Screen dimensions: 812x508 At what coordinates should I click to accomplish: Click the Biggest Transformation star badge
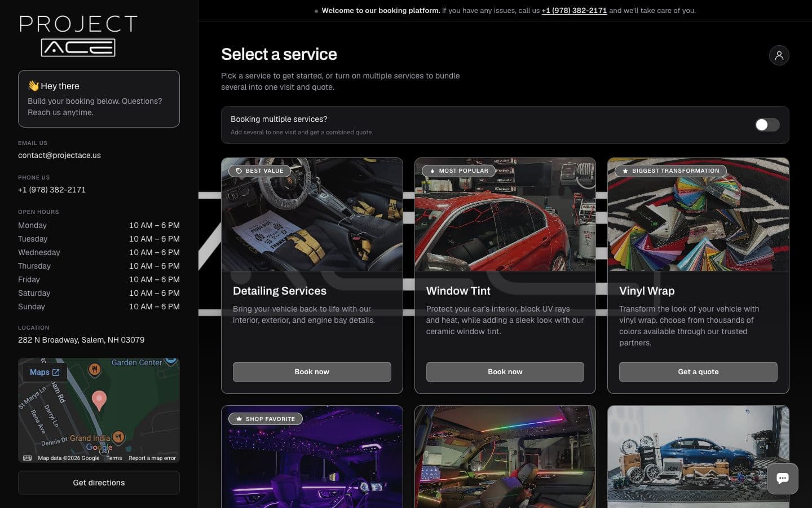670,170
